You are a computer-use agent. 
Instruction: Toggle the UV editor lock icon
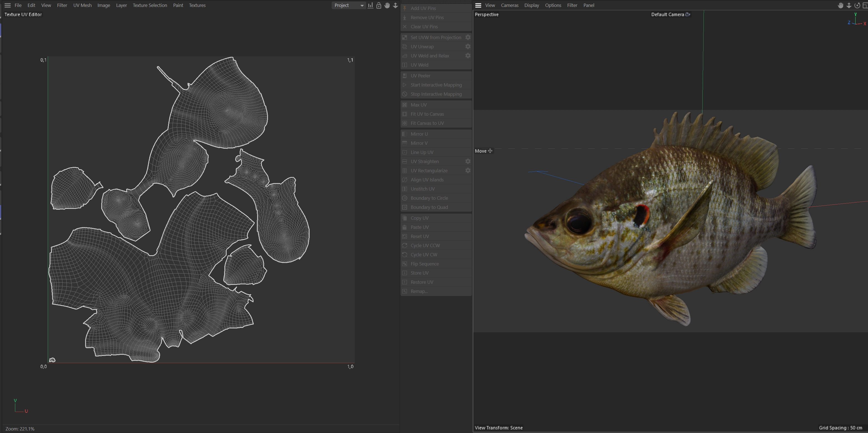click(x=379, y=5)
